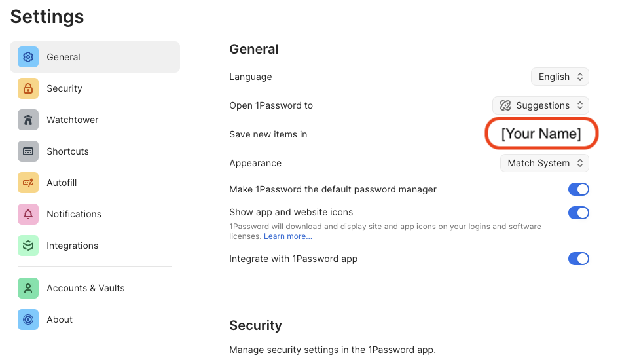Follow the Learn more link

pos(288,236)
